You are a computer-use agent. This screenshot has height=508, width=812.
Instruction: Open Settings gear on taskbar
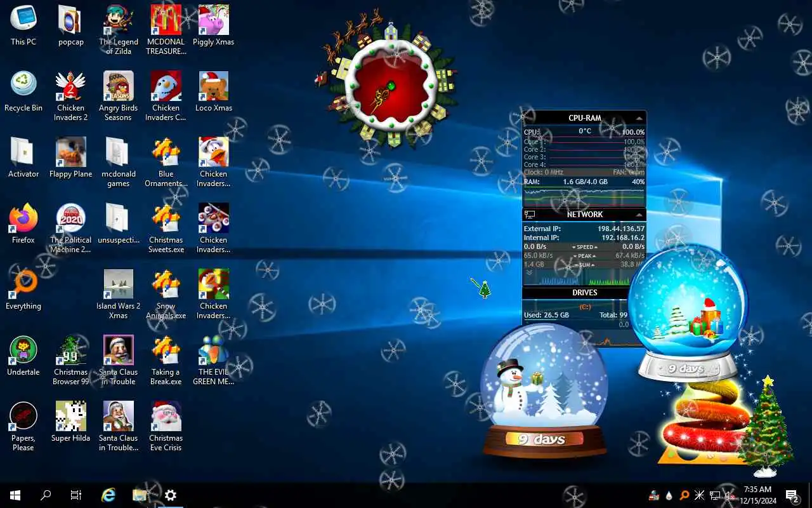[170, 495]
